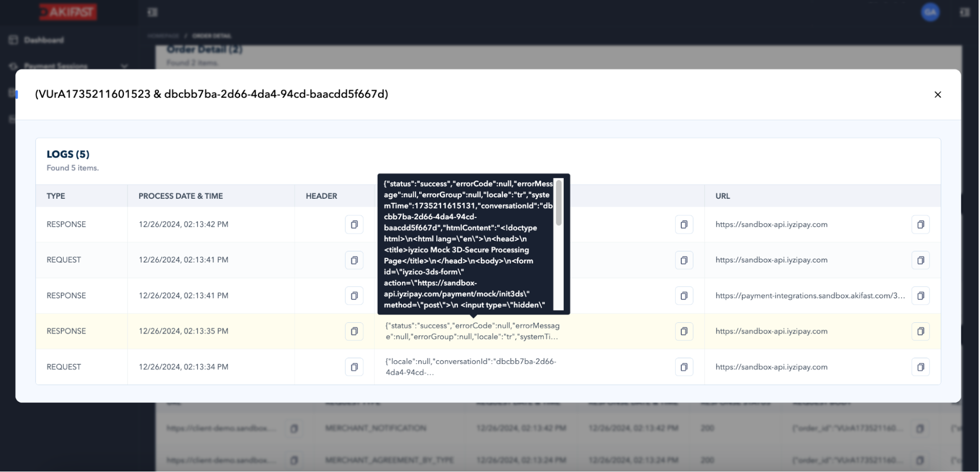980x472 pixels.
Task: Copy URL of 02:13:42 PM response log
Action: pos(920,225)
